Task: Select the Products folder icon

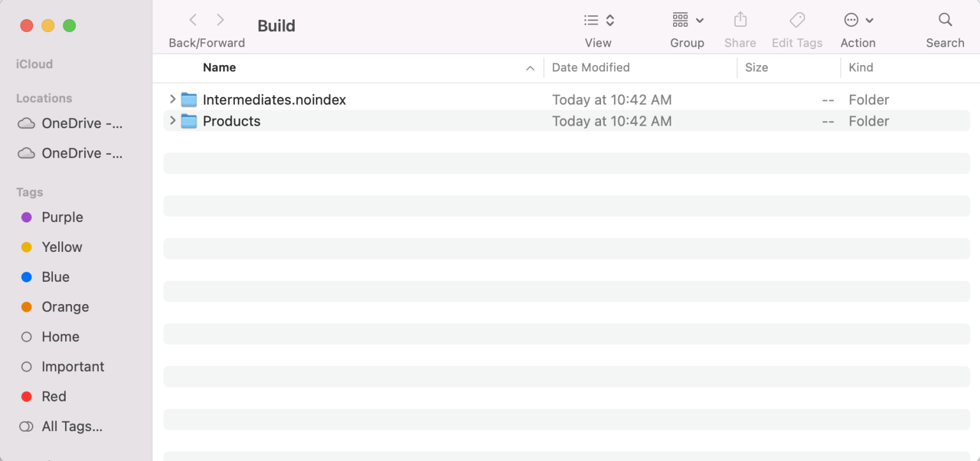Action: 189,121
